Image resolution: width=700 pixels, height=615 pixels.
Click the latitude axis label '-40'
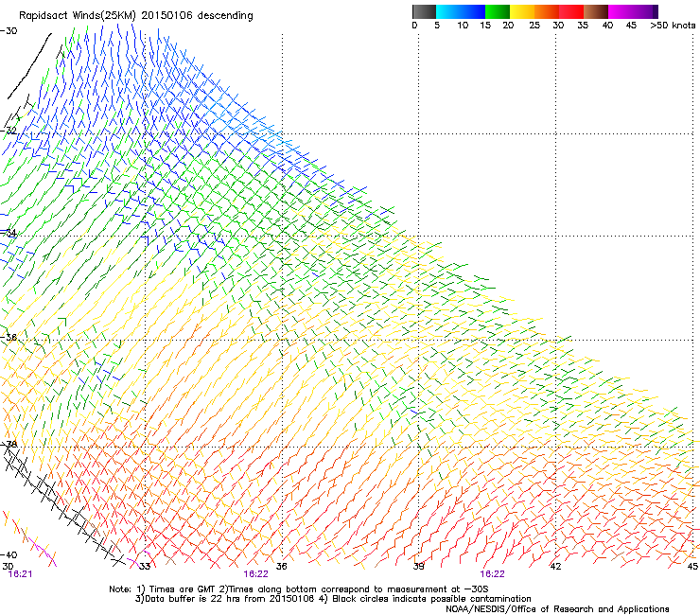(x=9, y=554)
